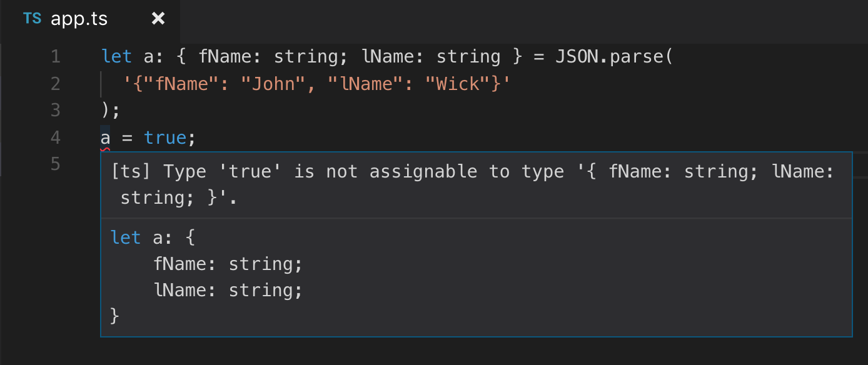Click the true keyword on line 4
868x365 pixels.
(x=164, y=137)
